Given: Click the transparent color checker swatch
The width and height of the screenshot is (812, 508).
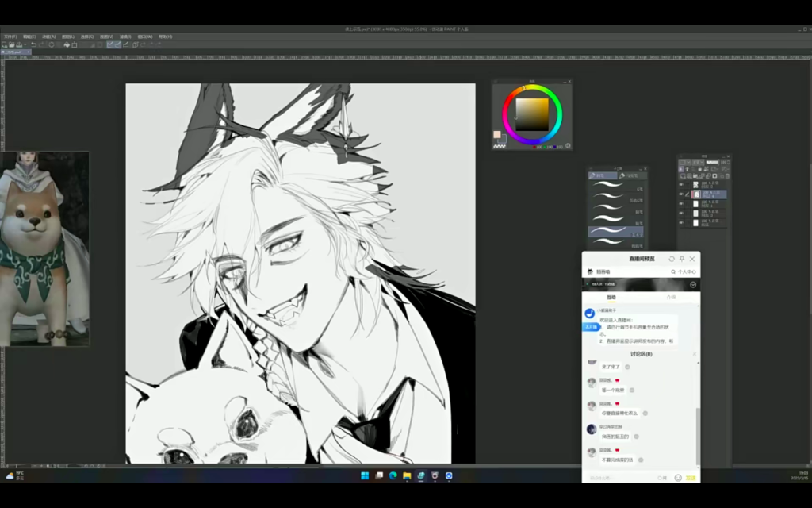Looking at the screenshot, I should 498,145.
